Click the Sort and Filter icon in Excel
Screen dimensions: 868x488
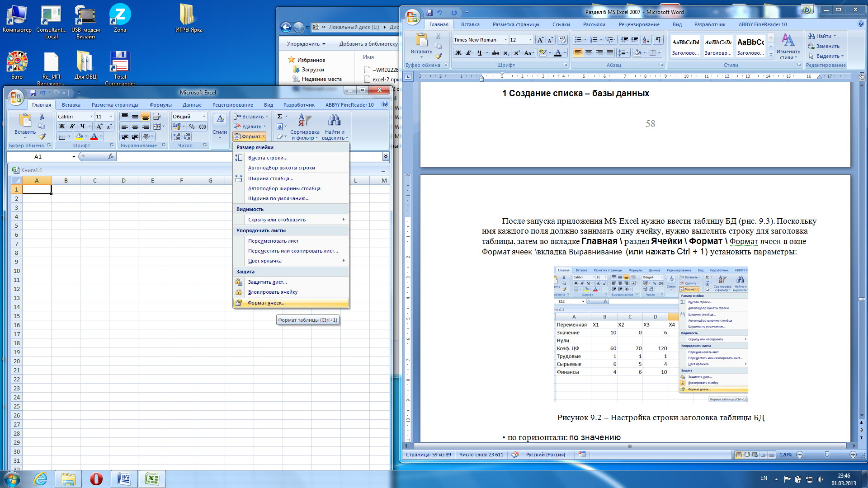[304, 121]
